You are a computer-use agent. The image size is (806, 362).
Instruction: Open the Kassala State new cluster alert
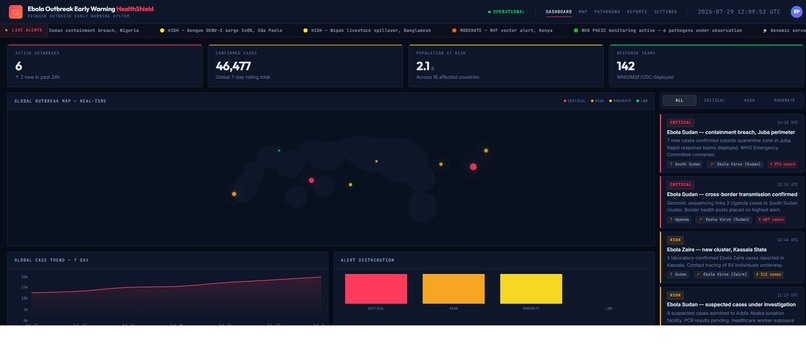(x=731, y=257)
